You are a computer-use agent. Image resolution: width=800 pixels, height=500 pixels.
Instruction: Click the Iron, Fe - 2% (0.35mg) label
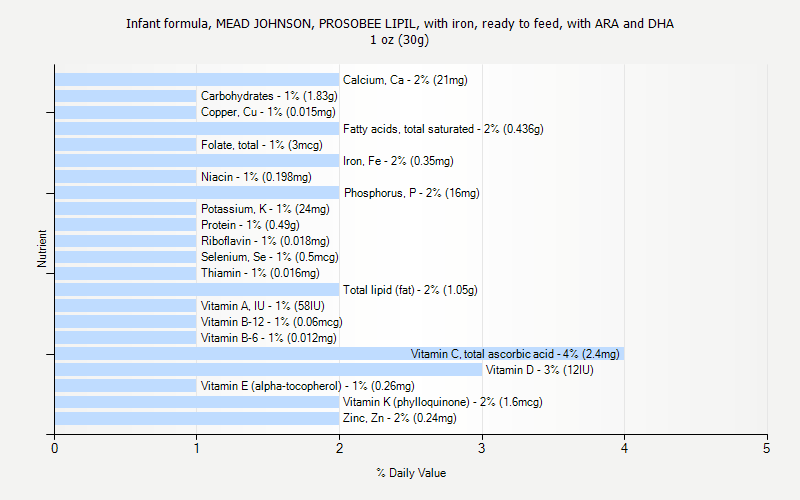click(398, 161)
